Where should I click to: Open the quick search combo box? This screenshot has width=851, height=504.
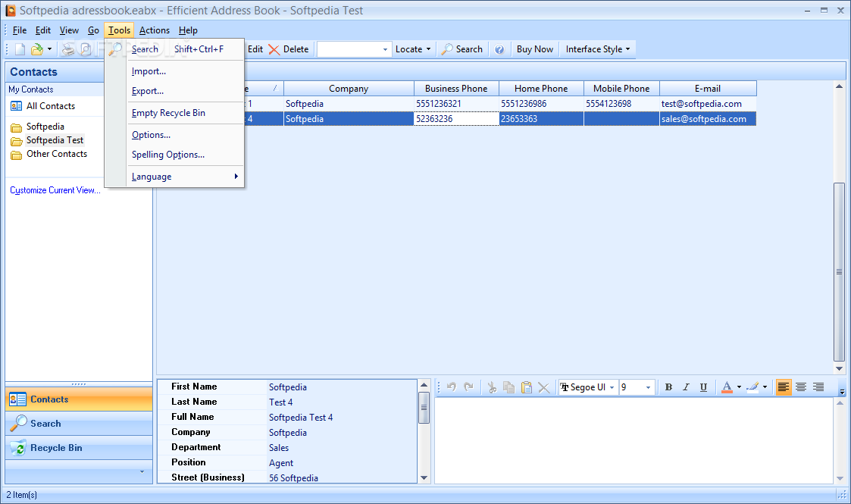click(353, 49)
